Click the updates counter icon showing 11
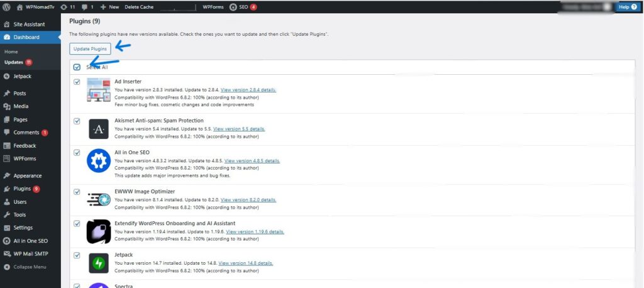 (x=64, y=7)
